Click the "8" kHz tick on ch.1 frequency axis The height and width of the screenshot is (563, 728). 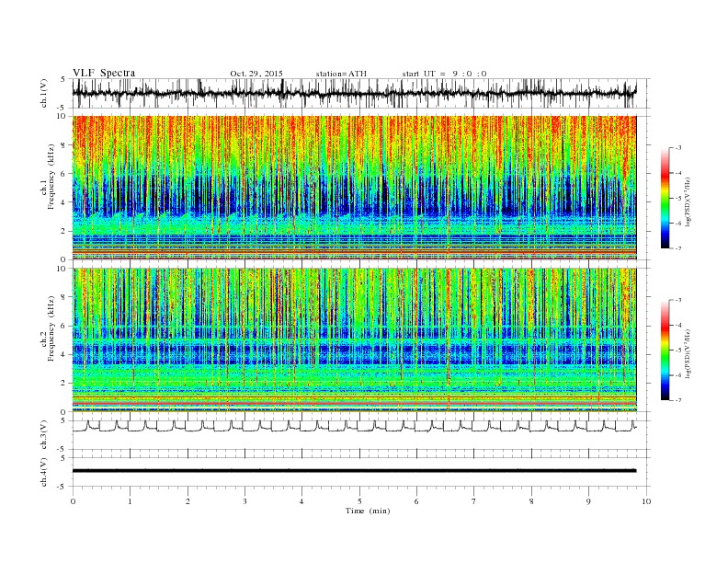(64, 145)
